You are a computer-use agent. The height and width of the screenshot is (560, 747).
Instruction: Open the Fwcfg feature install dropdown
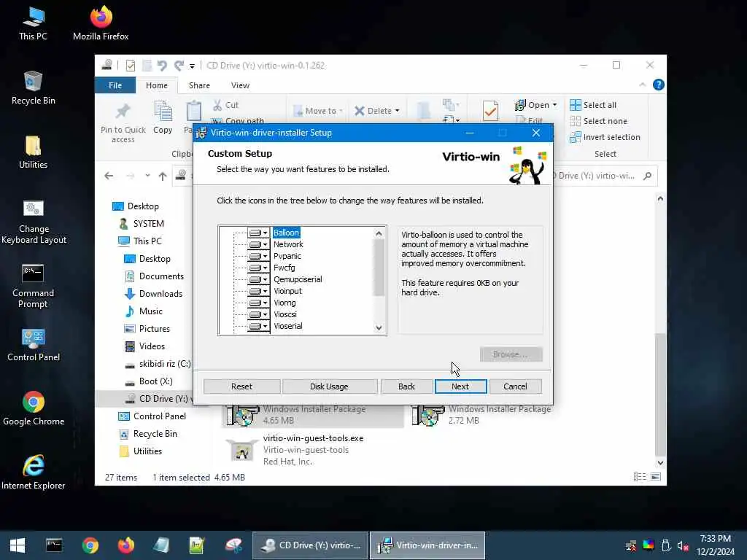pyautogui.click(x=259, y=268)
